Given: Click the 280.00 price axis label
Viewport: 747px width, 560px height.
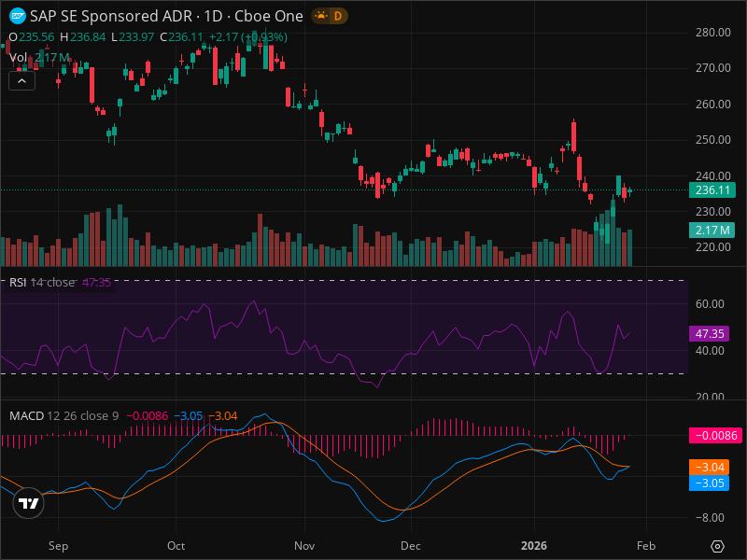Looking at the screenshot, I should tap(712, 33).
